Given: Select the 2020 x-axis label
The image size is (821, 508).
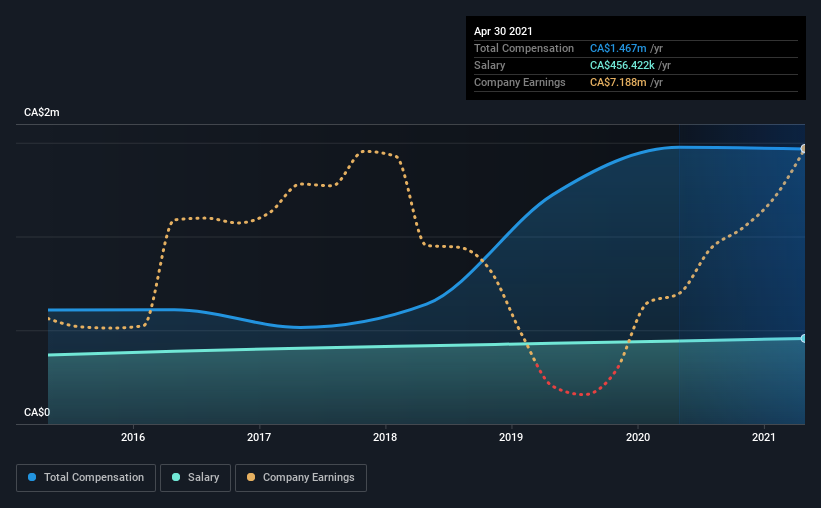Looking at the screenshot, I should [638, 437].
